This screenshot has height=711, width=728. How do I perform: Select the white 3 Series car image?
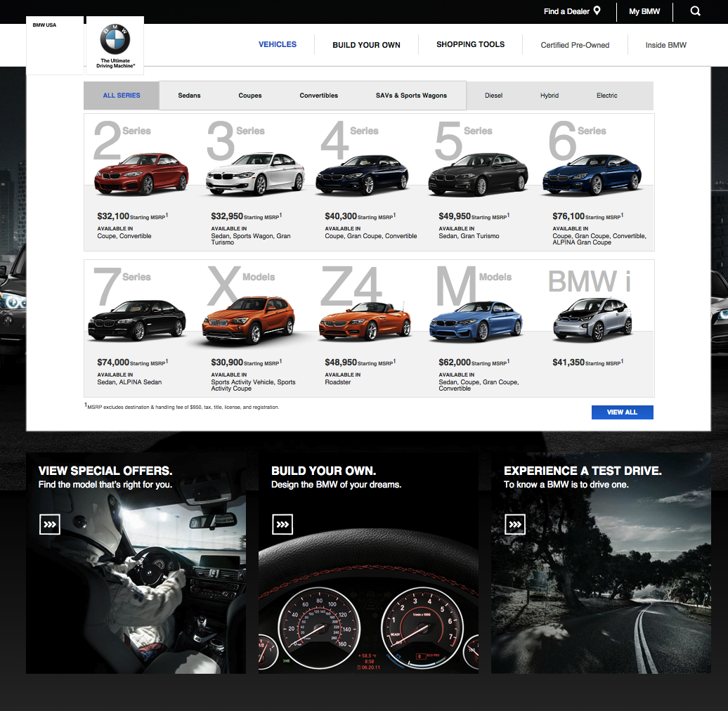(255, 174)
